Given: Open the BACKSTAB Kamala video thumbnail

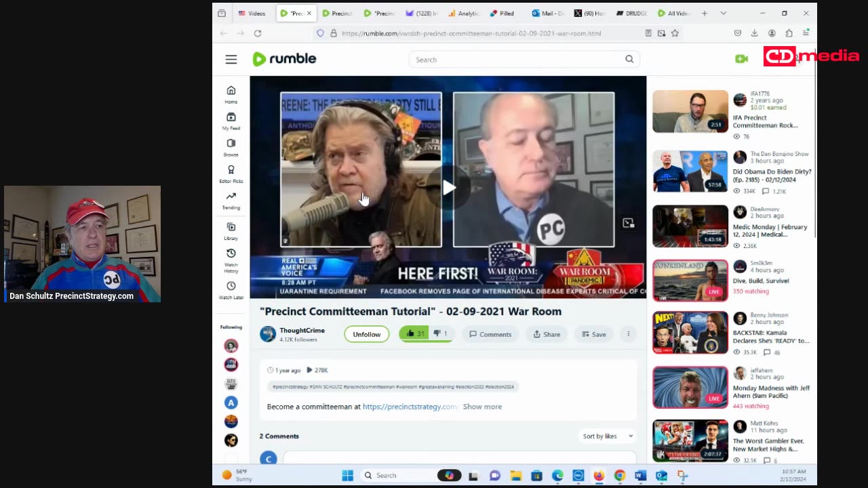Looking at the screenshot, I should [690, 333].
